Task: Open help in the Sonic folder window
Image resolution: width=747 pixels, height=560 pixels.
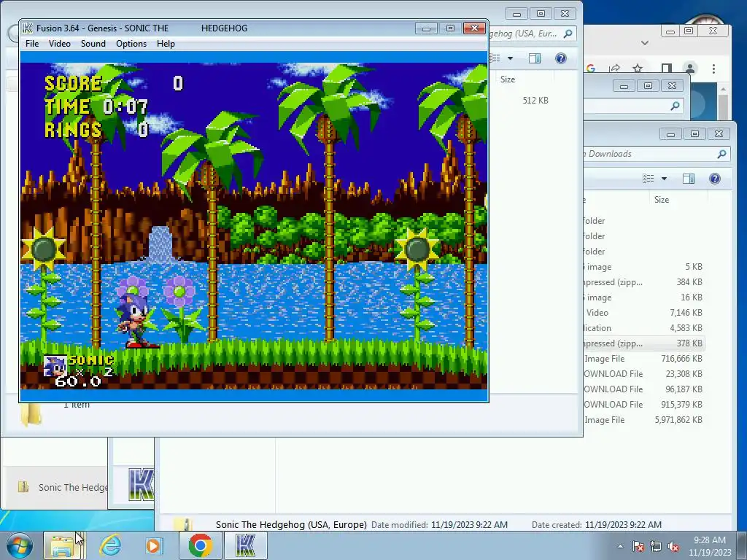Action: coord(561,58)
